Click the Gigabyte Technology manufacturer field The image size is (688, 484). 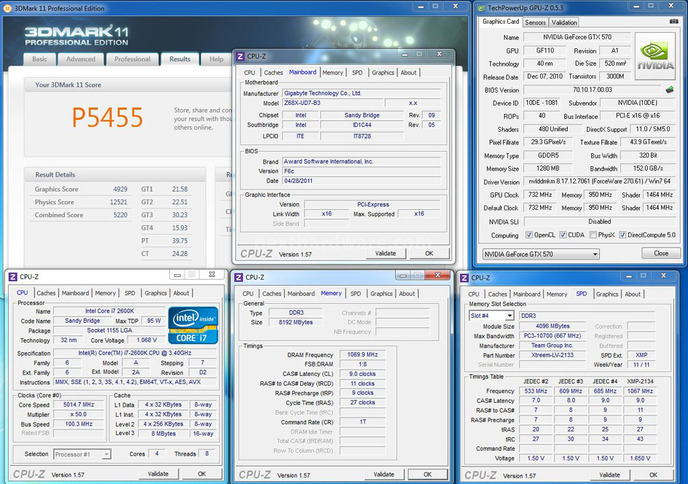(362, 93)
